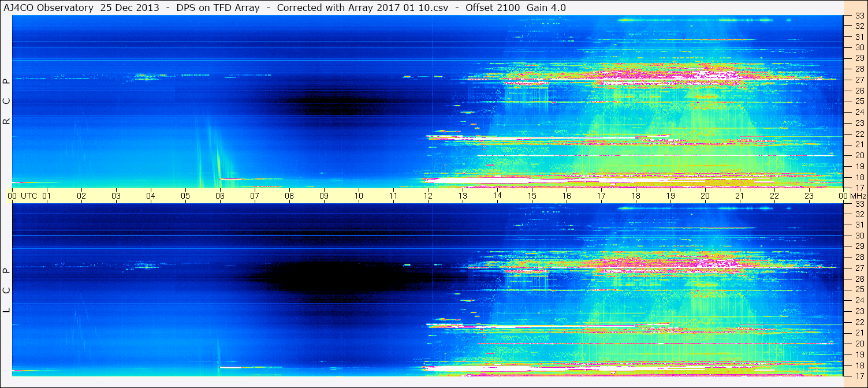This screenshot has width=868, height=388.
Task: Click the 03 UTC time axis marker
Action: [x=116, y=196]
